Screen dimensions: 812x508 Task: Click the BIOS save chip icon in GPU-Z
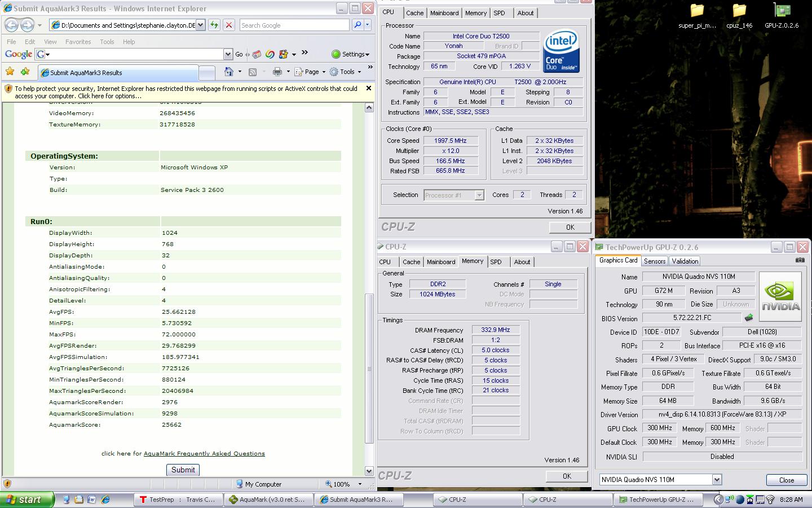[x=749, y=318]
